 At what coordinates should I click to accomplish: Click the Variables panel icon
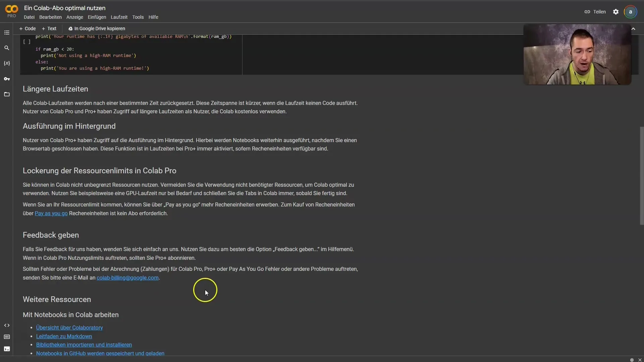coord(7,63)
